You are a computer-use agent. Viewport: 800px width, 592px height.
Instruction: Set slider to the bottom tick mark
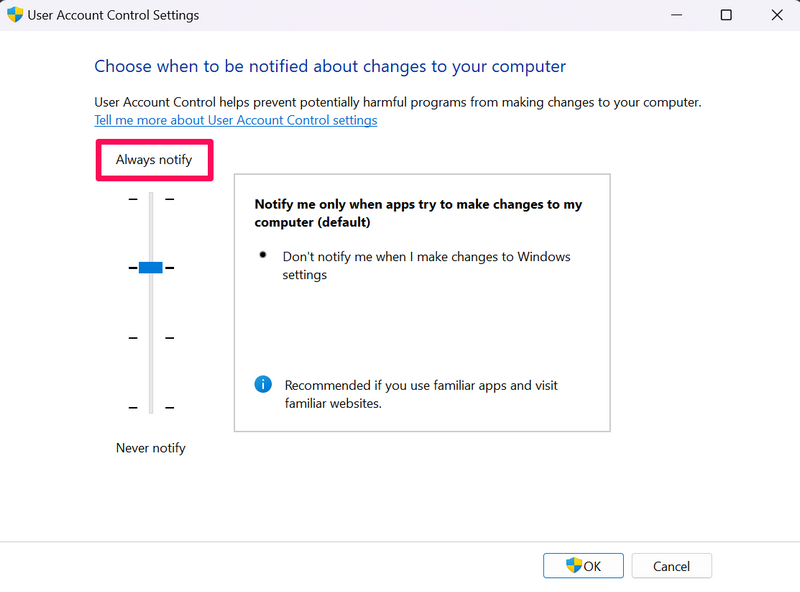pyautogui.click(x=151, y=407)
